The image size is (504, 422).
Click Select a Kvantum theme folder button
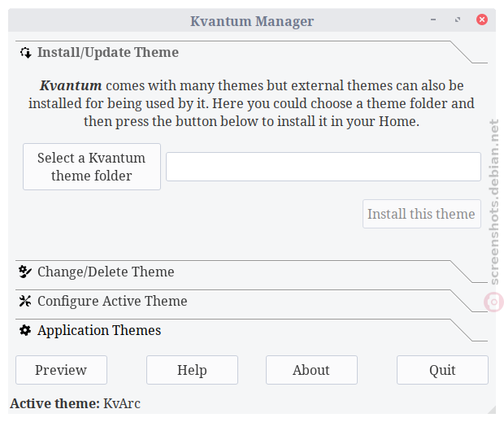pos(92,167)
